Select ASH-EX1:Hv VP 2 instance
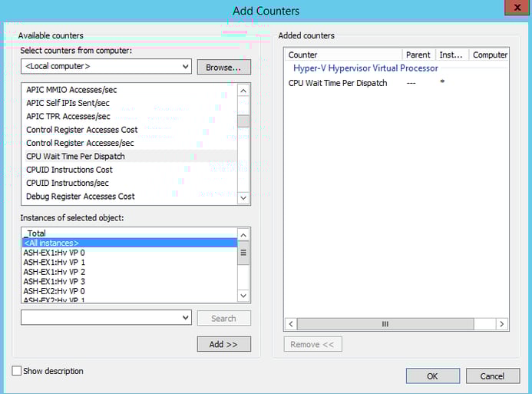 (54, 272)
